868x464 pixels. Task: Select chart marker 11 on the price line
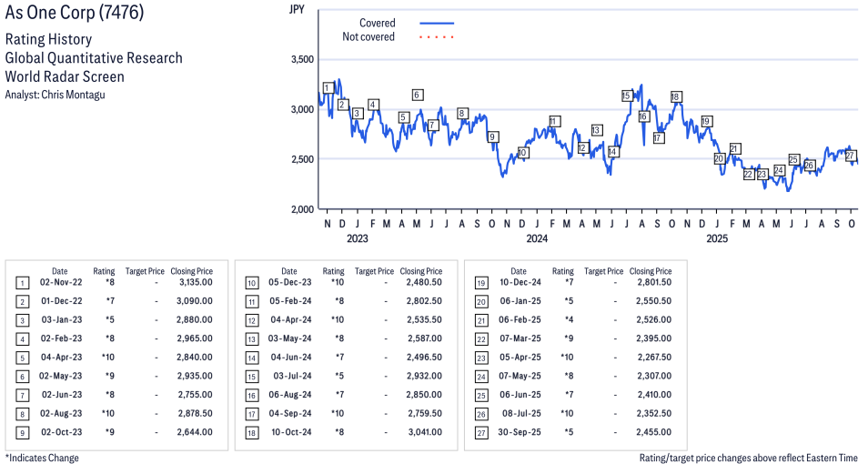tap(553, 121)
